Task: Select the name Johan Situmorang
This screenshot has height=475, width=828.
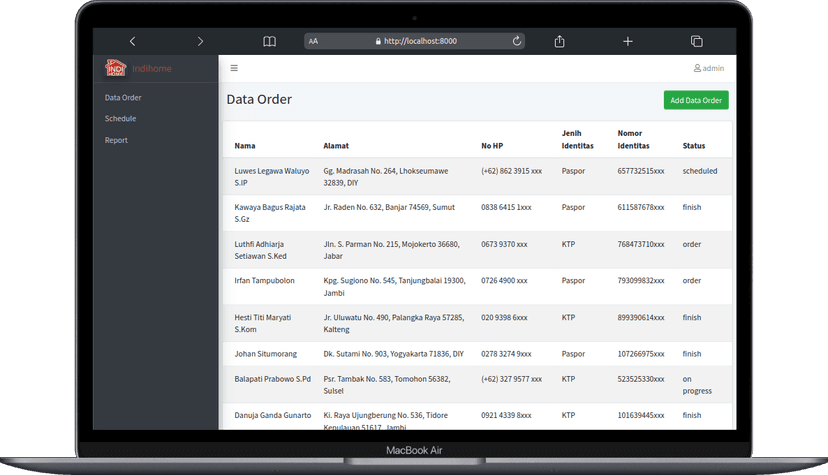Action: pos(266,354)
